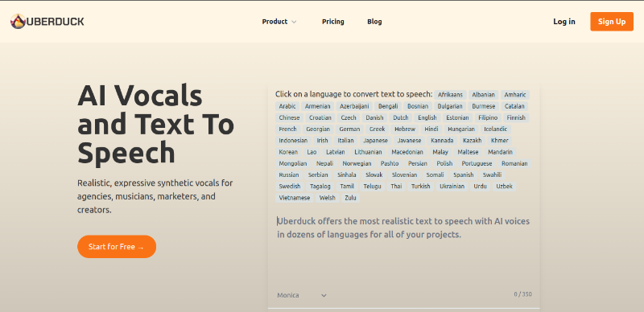Select the Albanian language tag
644x312 pixels.
[484, 95]
